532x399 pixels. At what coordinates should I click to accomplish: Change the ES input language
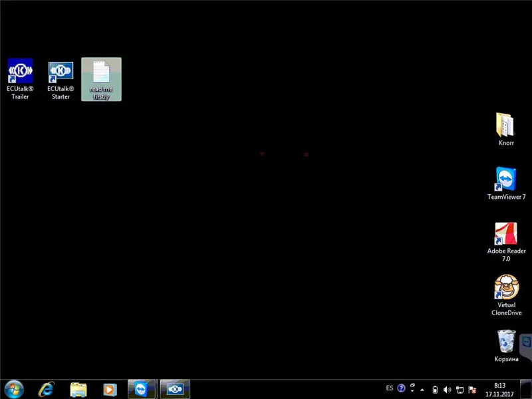click(390, 388)
